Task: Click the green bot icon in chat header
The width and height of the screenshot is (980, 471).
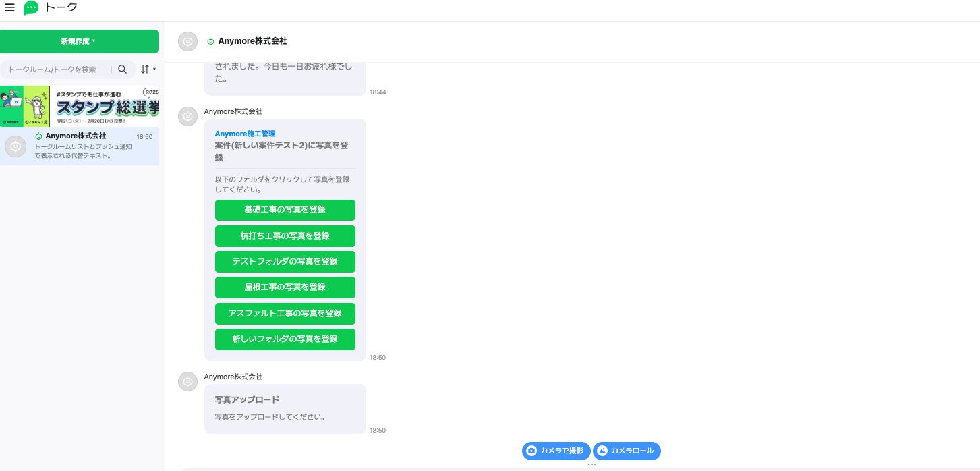Action: [210, 41]
